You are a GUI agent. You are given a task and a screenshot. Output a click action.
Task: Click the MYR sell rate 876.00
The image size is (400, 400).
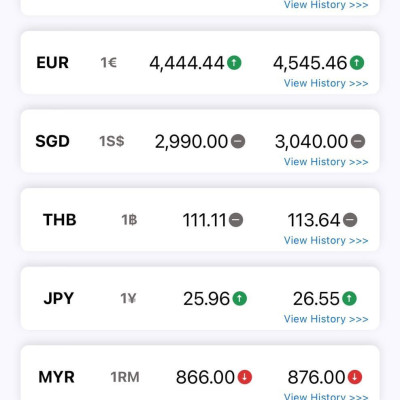316,377
